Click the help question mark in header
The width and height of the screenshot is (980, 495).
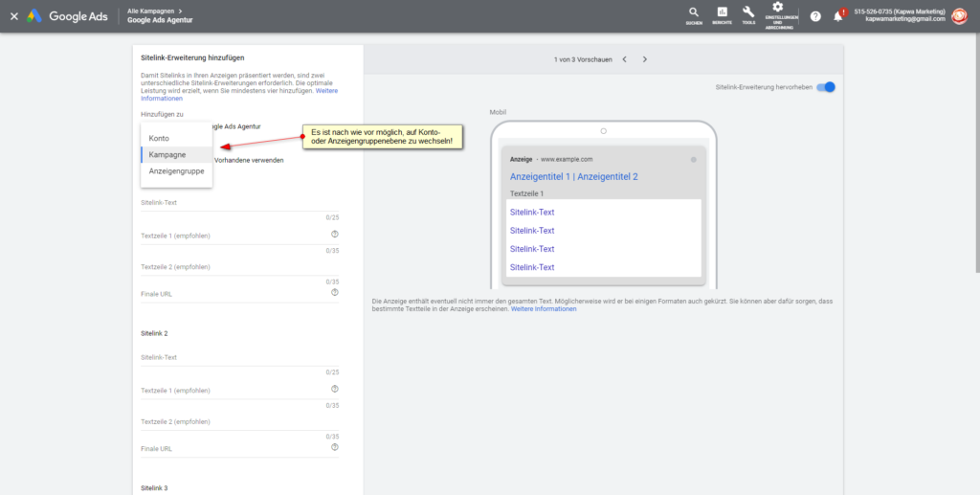pos(815,16)
